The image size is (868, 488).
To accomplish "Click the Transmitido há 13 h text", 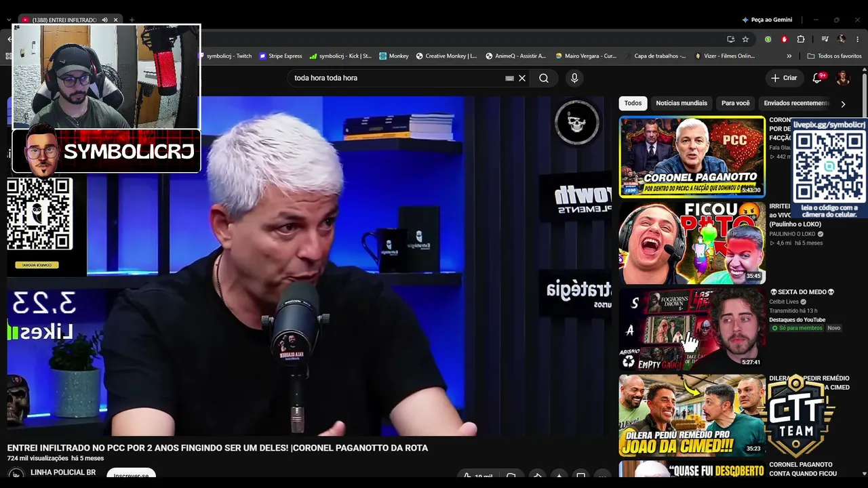I will tap(793, 311).
